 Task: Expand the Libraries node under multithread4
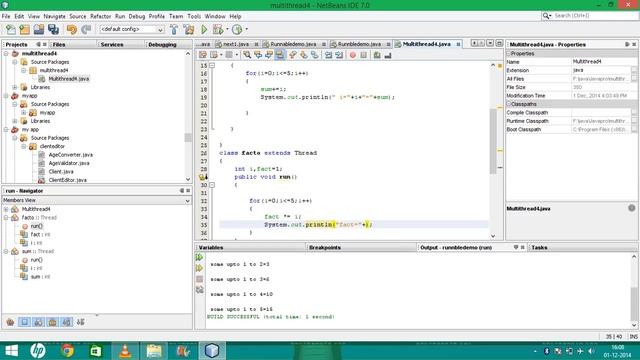coord(15,87)
